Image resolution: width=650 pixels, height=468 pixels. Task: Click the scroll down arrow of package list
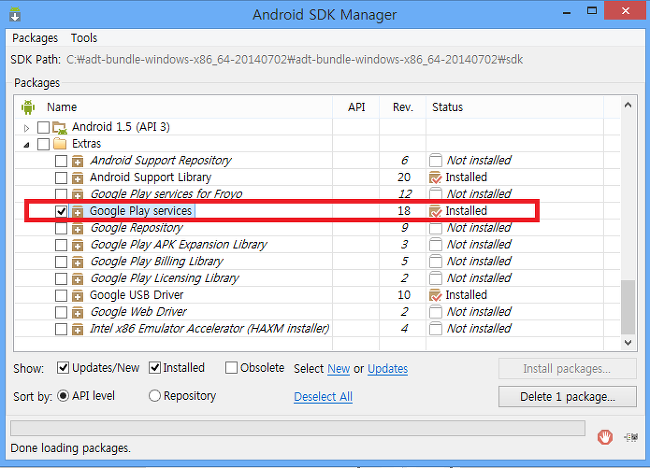(x=628, y=343)
